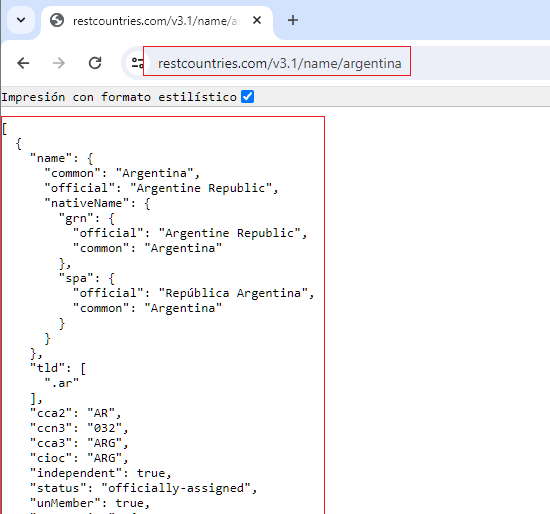Select top-level official "Argentine Republic" value
Image resolution: width=550 pixels, height=514 pixels.
pyautogui.click(x=201, y=188)
